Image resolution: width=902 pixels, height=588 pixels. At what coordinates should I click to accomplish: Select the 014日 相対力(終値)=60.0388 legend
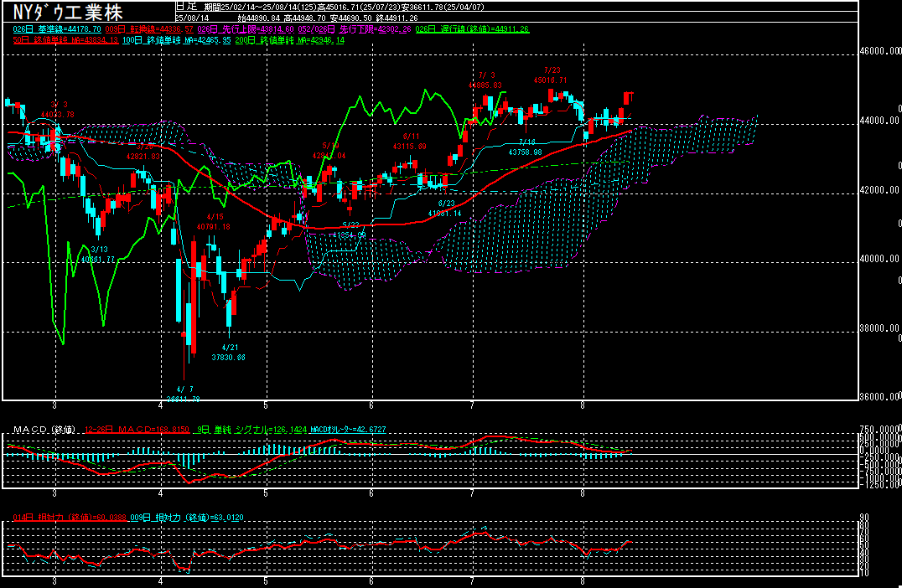70,518
